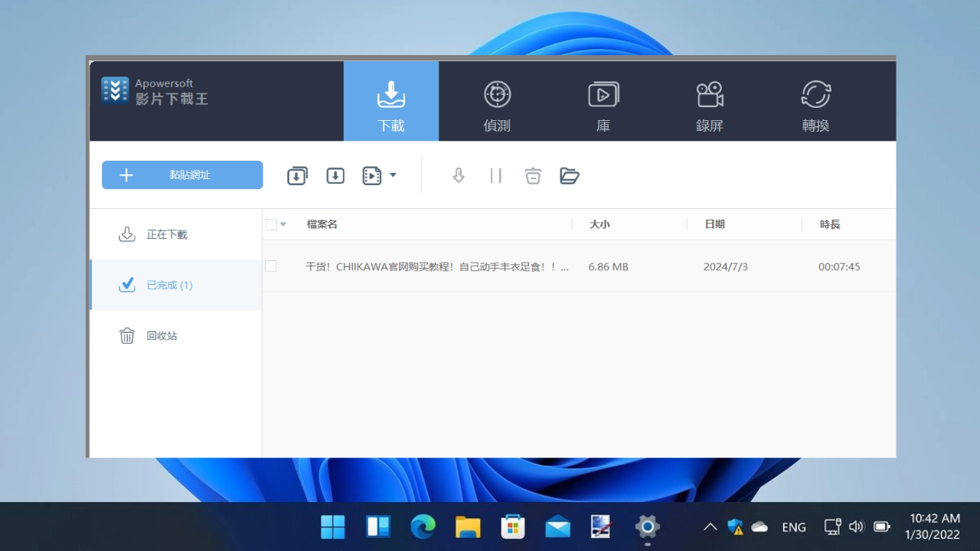Select 正在下載 in the sidebar
Image resolution: width=980 pixels, height=551 pixels.
[176, 234]
